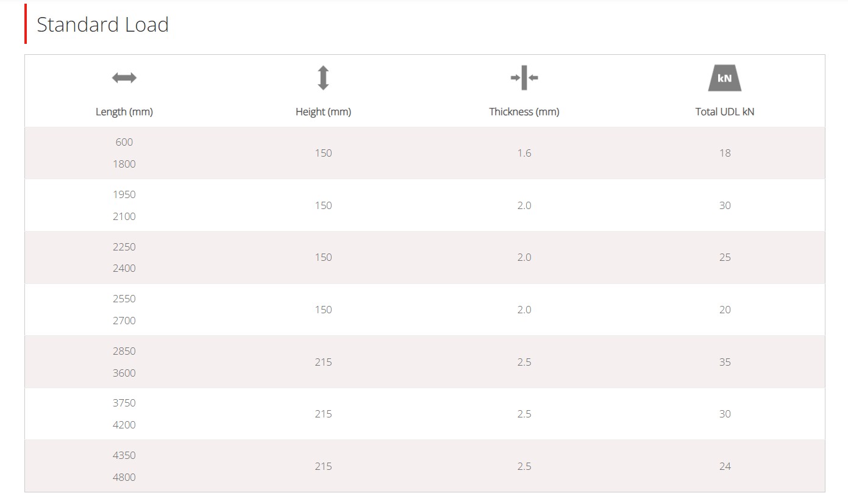The image size is (848, 504).
Task: Click the kN weight icon
Action: [725, 78]
